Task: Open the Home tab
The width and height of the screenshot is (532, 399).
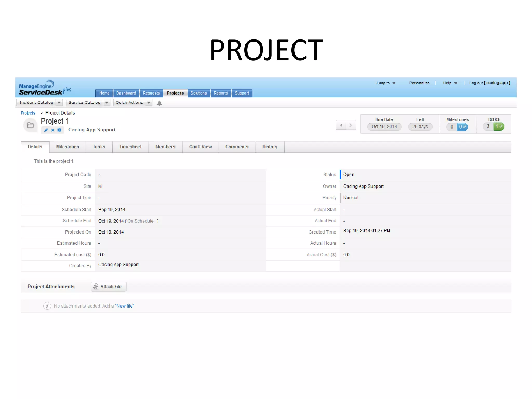Action: point(104,93)
